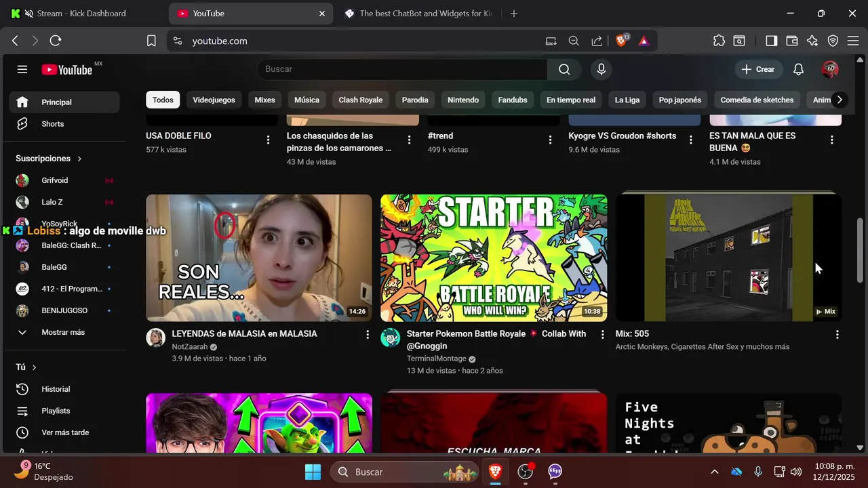Open Lalo Z subscription channel
This screenshot has height=488, width=868.
(x=64, y=202)
